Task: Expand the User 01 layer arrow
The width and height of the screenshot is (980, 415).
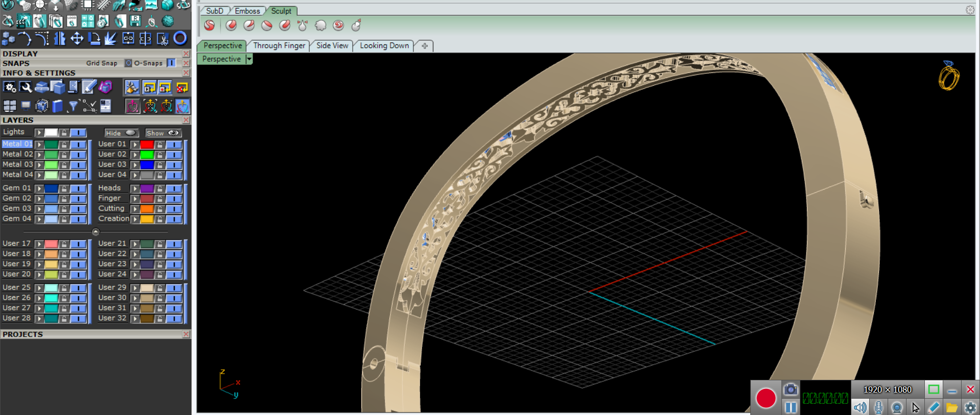Action: click(135, 145)
